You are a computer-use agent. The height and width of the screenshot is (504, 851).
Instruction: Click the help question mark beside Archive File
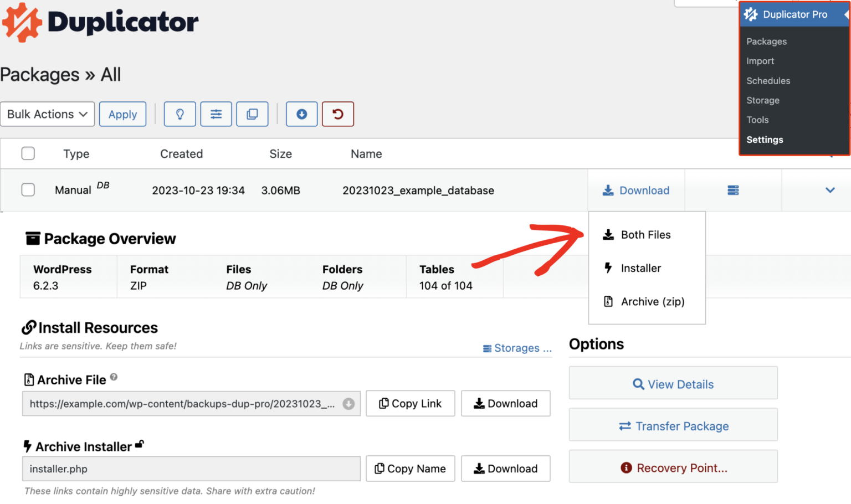click(114, 377)
